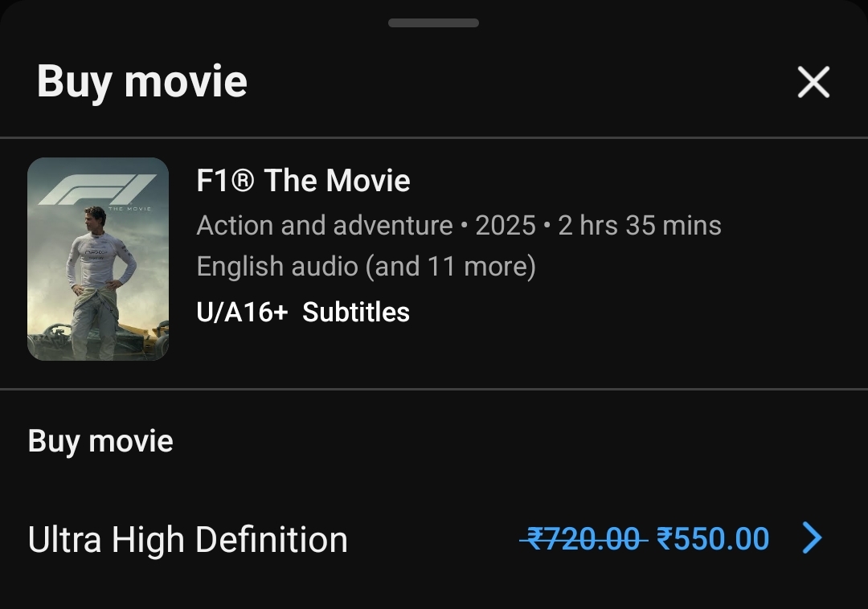The height and width of the screenshot is (609, 868).
Task: Open the F1 movie poster thumbnail
Action: tap(98, 259)
